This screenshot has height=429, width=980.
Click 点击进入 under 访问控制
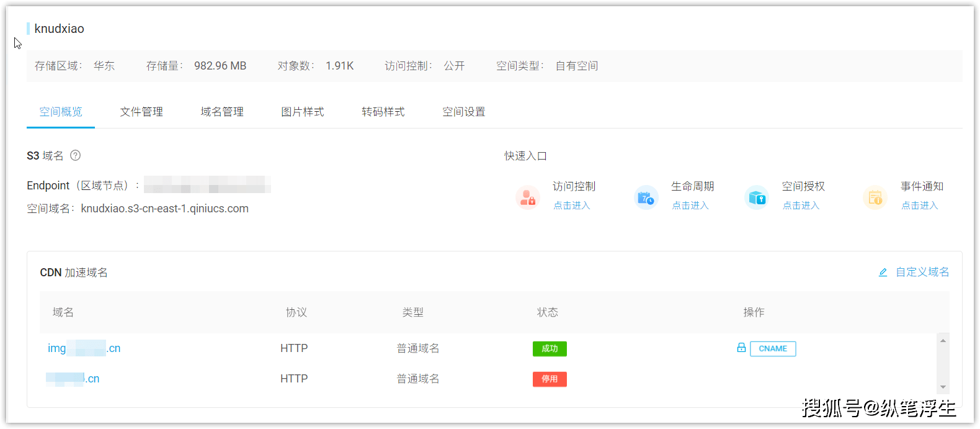pos(572,205)
